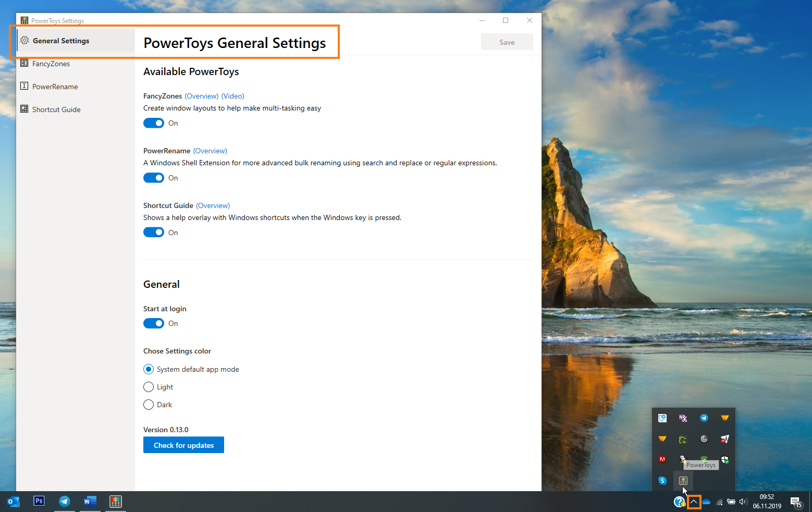The image size is (812, 512).
Task: Click the PowerToys Settings title bar icon
Action: click(24, 20)
